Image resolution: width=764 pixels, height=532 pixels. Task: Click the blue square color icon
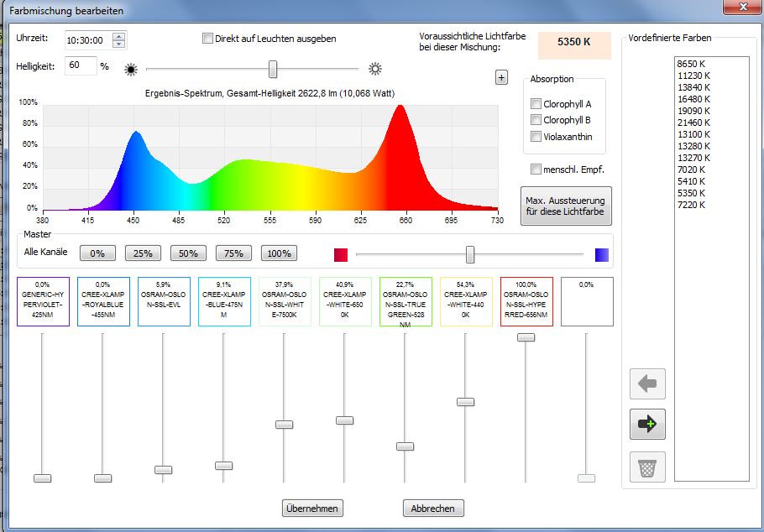click(601, 254)
